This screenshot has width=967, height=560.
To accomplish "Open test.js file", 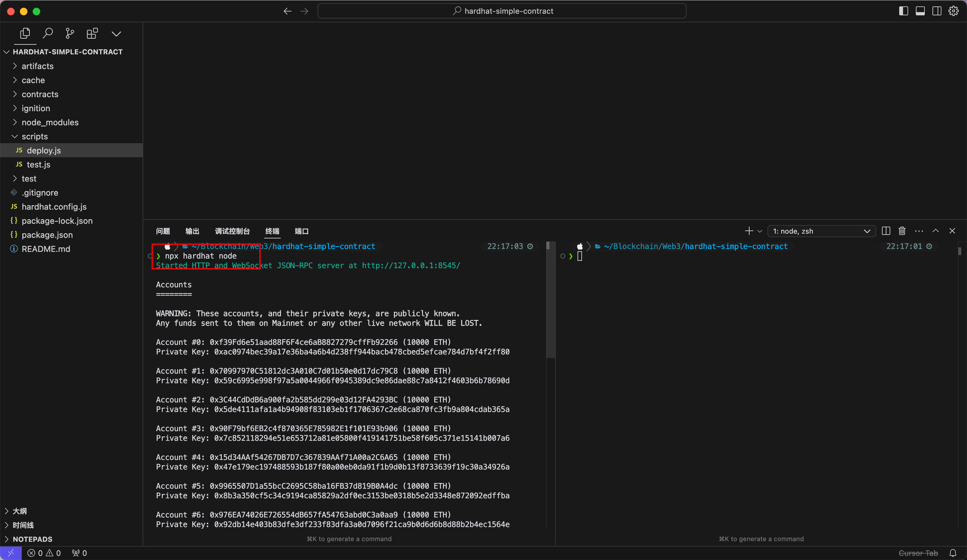I will [x=71, y=165].
